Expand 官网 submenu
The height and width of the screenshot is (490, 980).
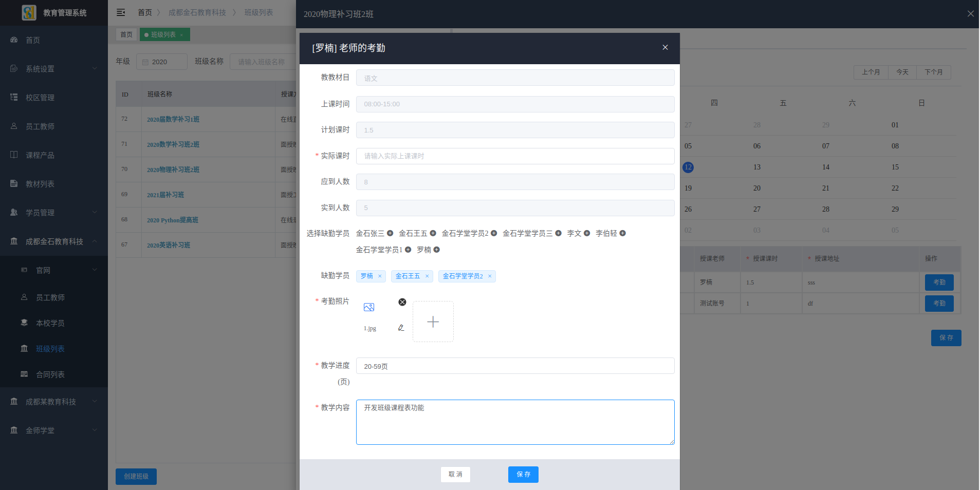click(54, 270)
